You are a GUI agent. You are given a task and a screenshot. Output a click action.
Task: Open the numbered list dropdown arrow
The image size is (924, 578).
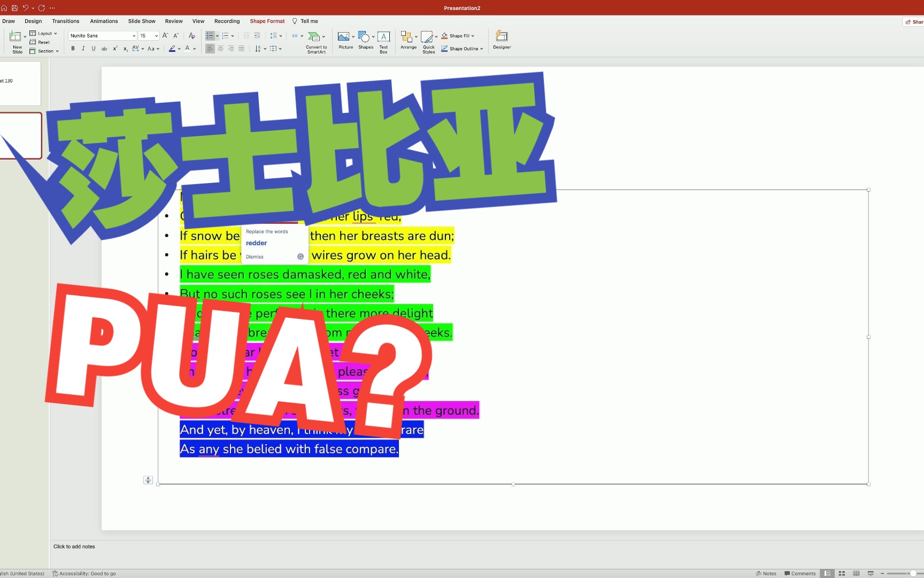coord(233,36)
